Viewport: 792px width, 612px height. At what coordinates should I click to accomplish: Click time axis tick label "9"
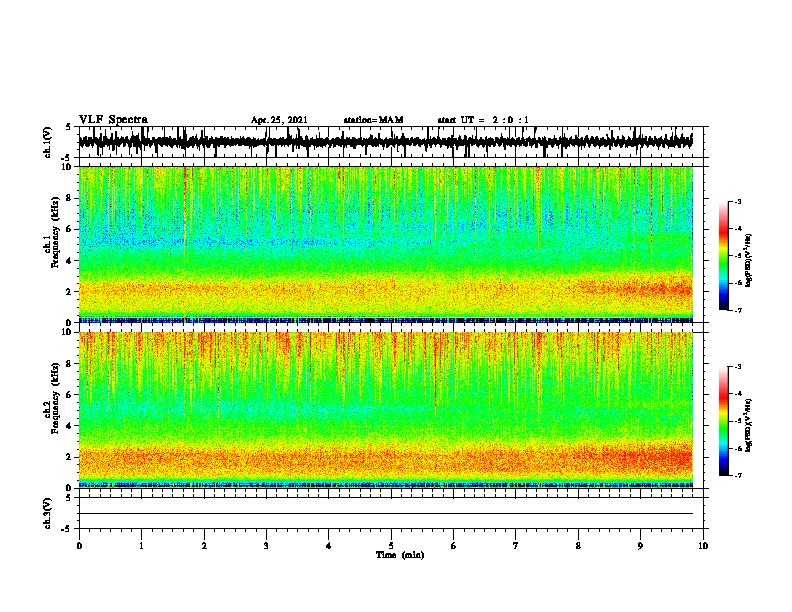640,546
